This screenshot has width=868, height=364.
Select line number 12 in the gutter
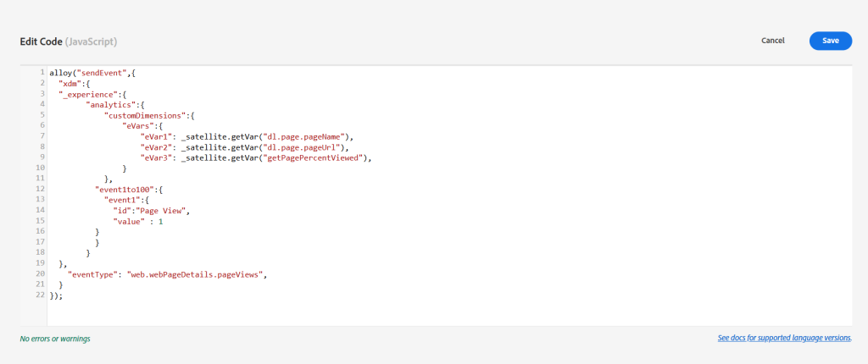tap(40, 190)
